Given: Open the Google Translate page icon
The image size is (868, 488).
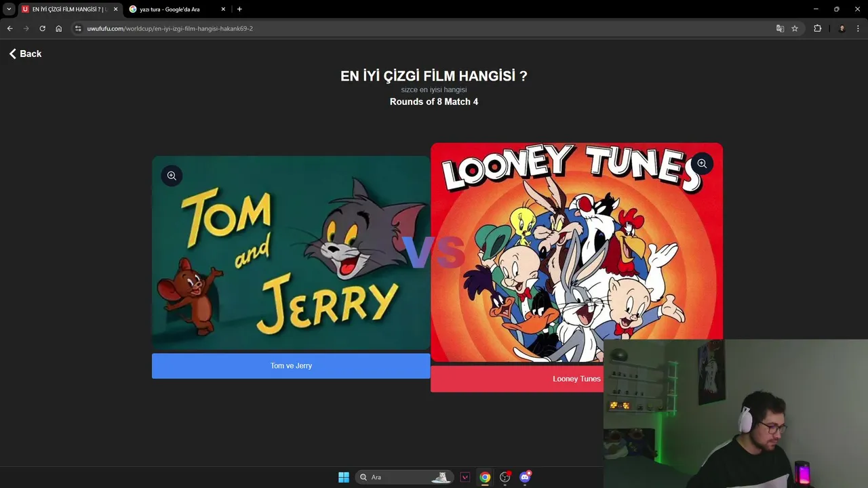Looking at the screenshot, I should click(x=780, y=28).
